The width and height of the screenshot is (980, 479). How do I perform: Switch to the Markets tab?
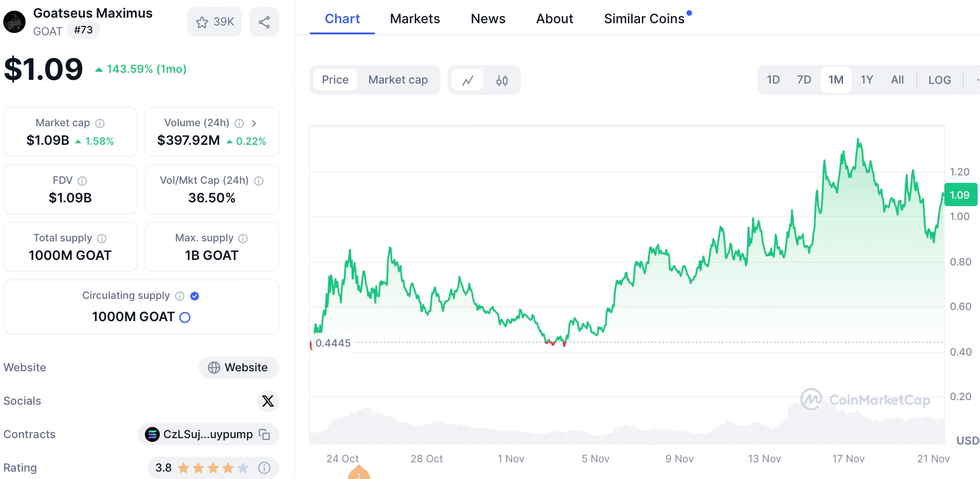[415, 19]
